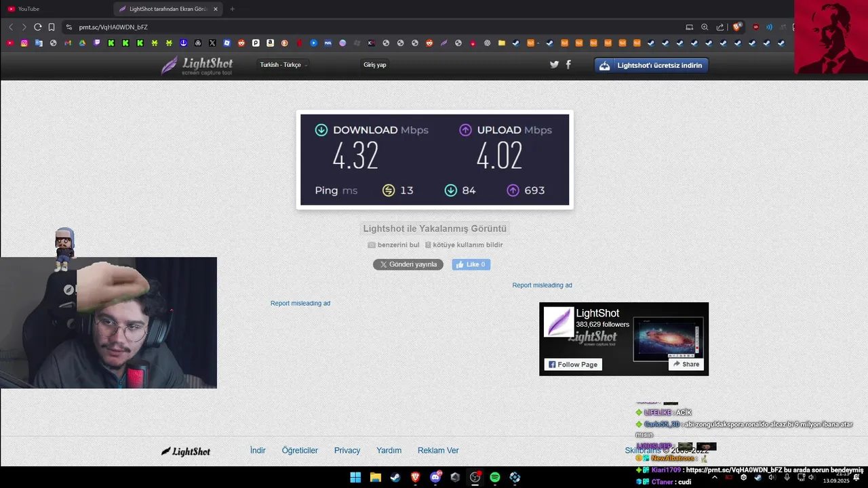Show hidden system tray icons
868x488 pixels.
coord(715,477)
